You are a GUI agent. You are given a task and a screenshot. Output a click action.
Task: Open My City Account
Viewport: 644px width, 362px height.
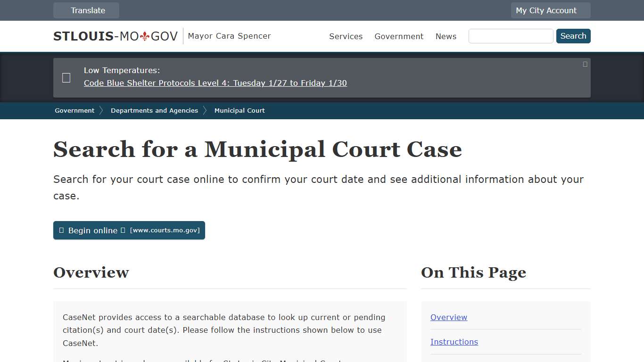(546, 10)
